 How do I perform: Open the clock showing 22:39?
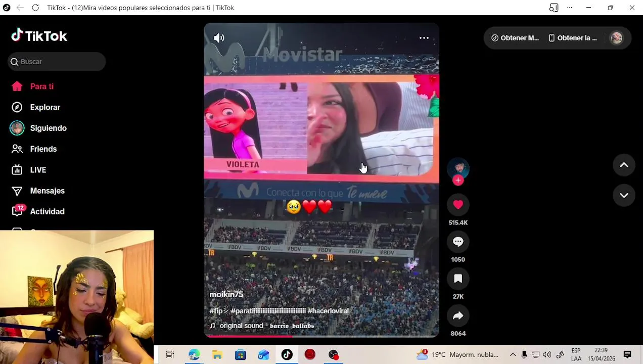[x=601, y=354]
